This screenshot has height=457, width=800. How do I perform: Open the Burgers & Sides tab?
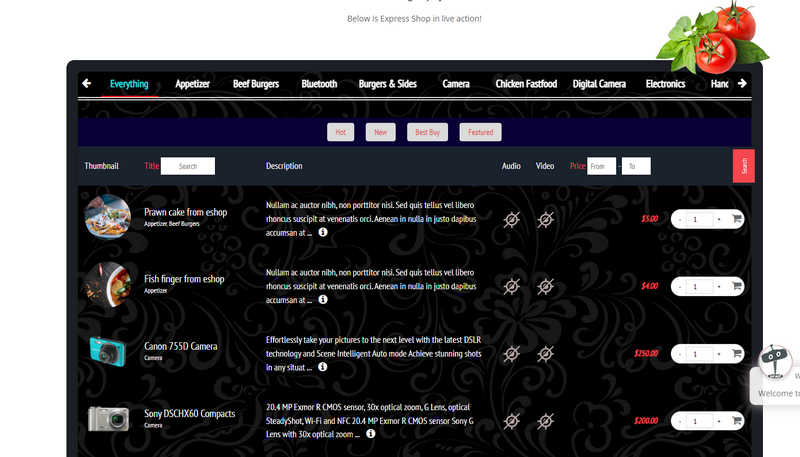tap(387, 84)
